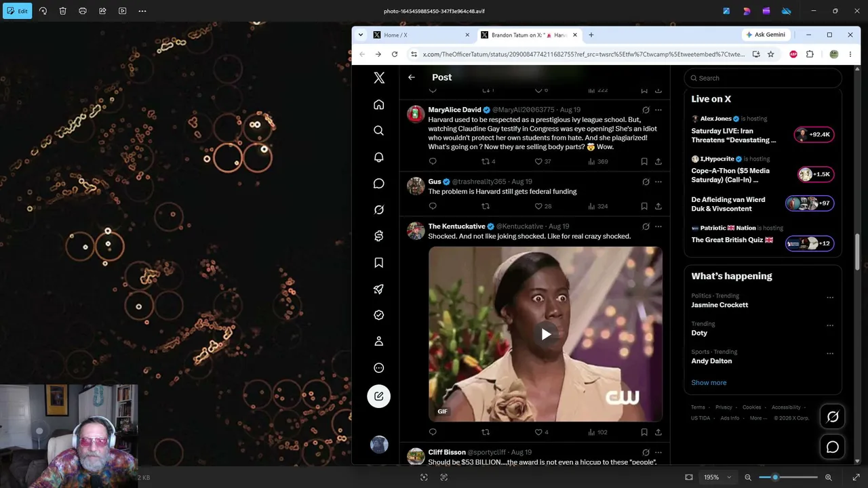Bookmark Gus's post
868x488 pixels.
point(644,206)
